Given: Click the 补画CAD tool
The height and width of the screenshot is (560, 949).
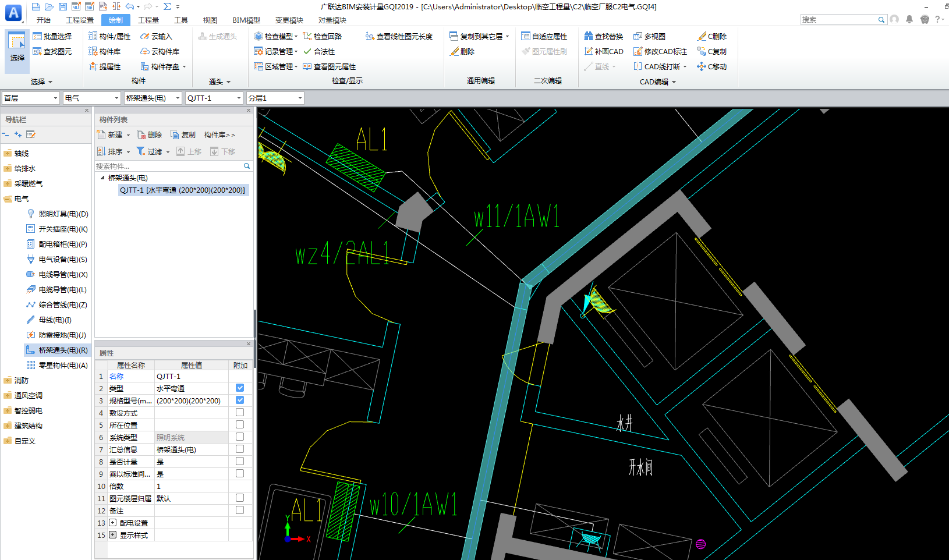Looking at the screenshot, I should coord(603,51).
